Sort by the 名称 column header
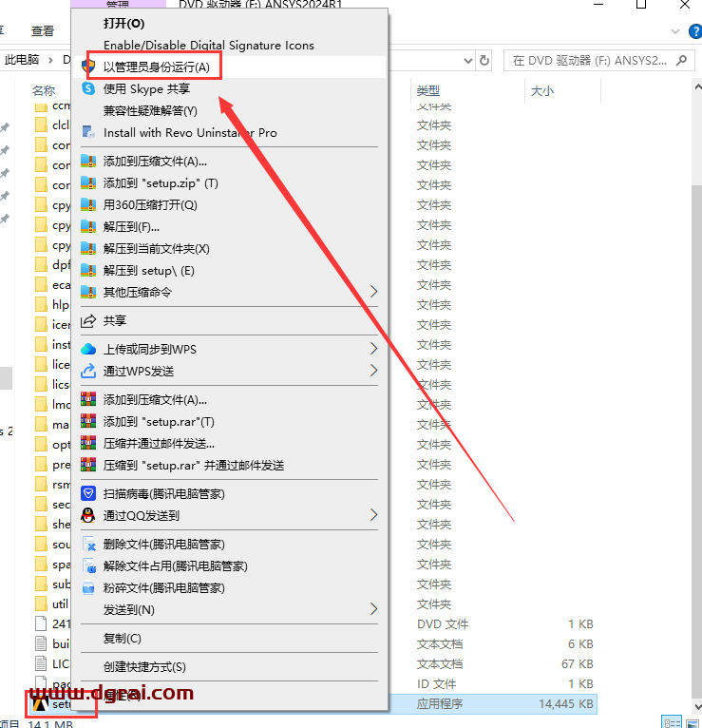702x728 pixels. [44, 90]
